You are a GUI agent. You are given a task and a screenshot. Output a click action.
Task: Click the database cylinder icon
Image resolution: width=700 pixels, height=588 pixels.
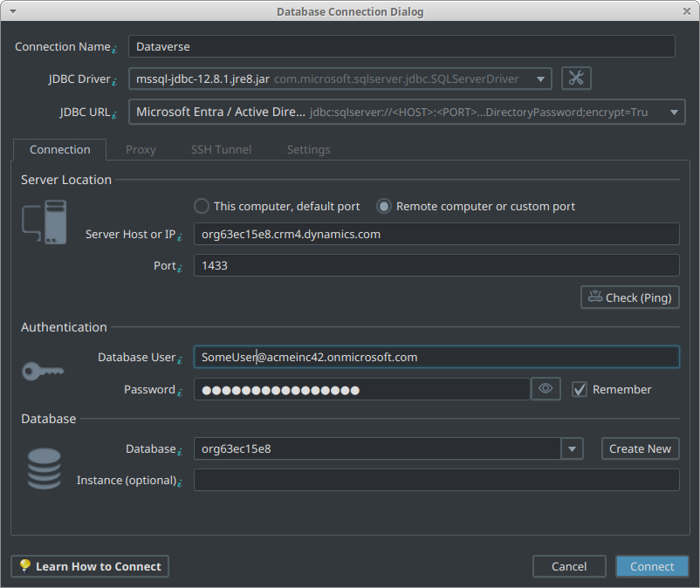[x=45, y=468]
